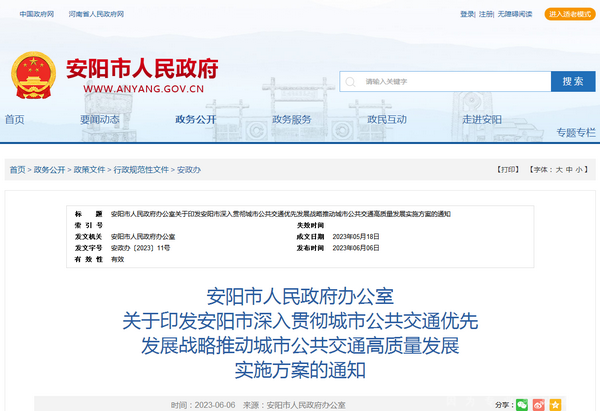Click breadcrumb 行政规范性文件
Screen dimensions: 600x411
coord(141,170)
